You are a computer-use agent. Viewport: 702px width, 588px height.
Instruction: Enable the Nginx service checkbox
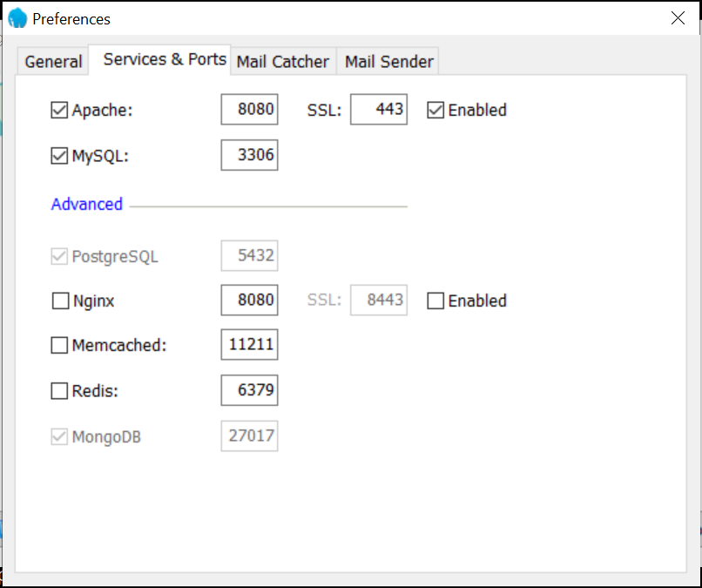tap(60, 301)
